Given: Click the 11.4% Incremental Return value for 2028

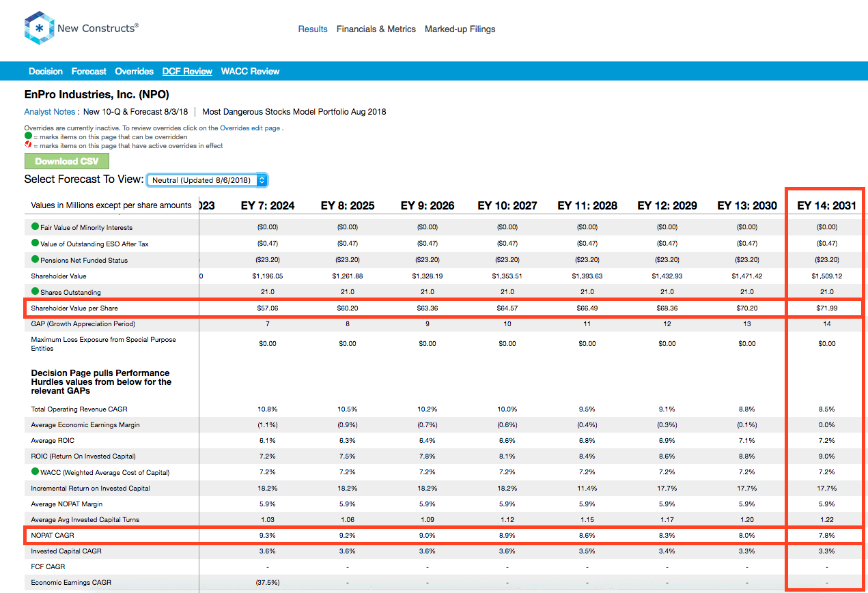Looking at the screenshot, I should [x=587, y=488].
